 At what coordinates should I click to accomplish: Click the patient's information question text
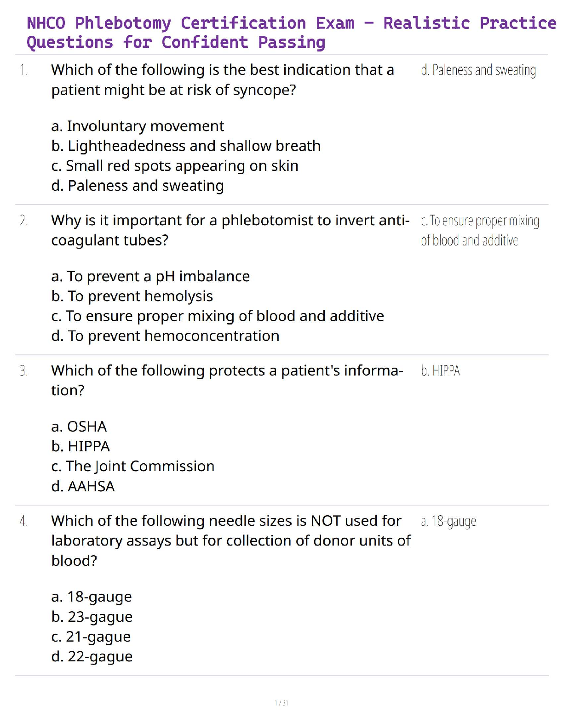click(x=227, y=380)
